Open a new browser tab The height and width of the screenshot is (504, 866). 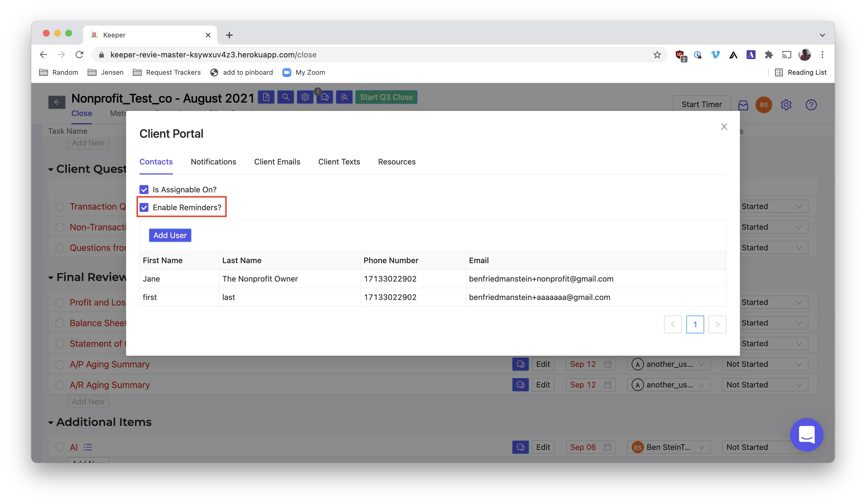229,35
